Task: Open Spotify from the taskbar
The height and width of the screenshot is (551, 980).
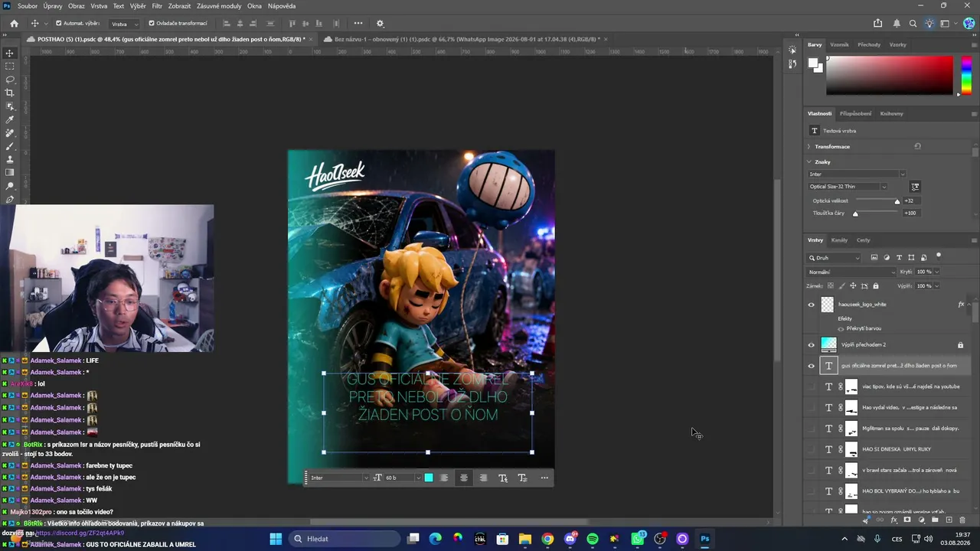Action: (x=592, y=539)
